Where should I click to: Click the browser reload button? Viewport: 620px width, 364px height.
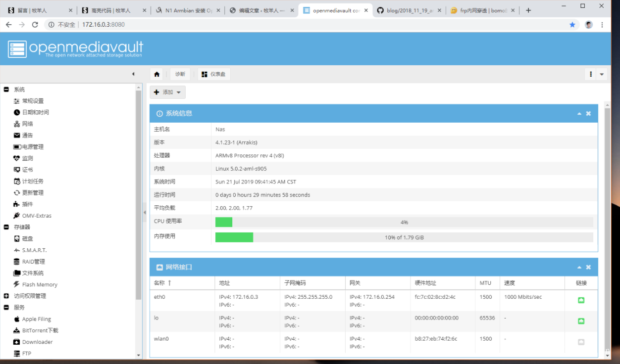click(x=35, y=25)
